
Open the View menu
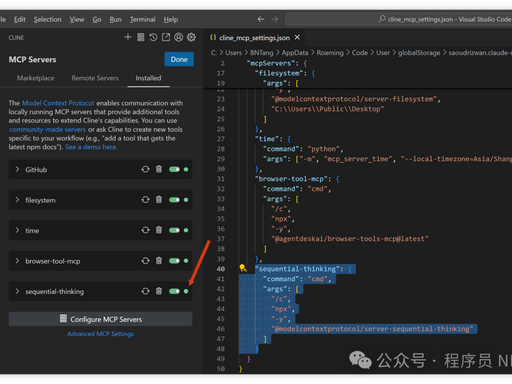point(77,19)
